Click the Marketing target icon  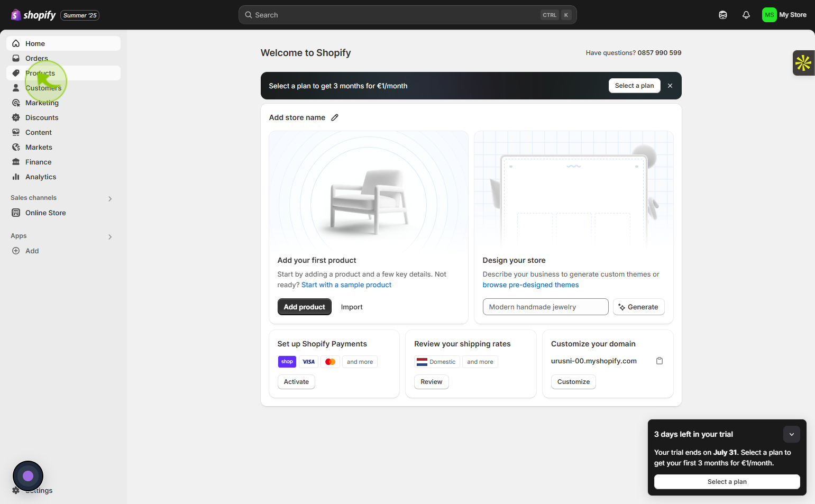tap(16, 103)
